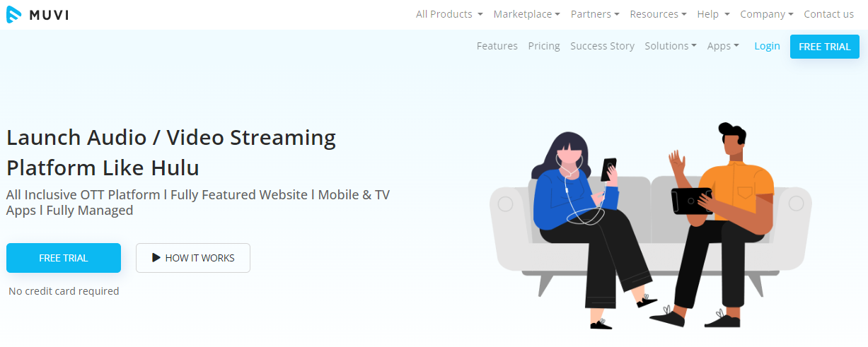The width and height of the screenshot is (868, 347).
Task: Open the Help menu
Action: 713,14
